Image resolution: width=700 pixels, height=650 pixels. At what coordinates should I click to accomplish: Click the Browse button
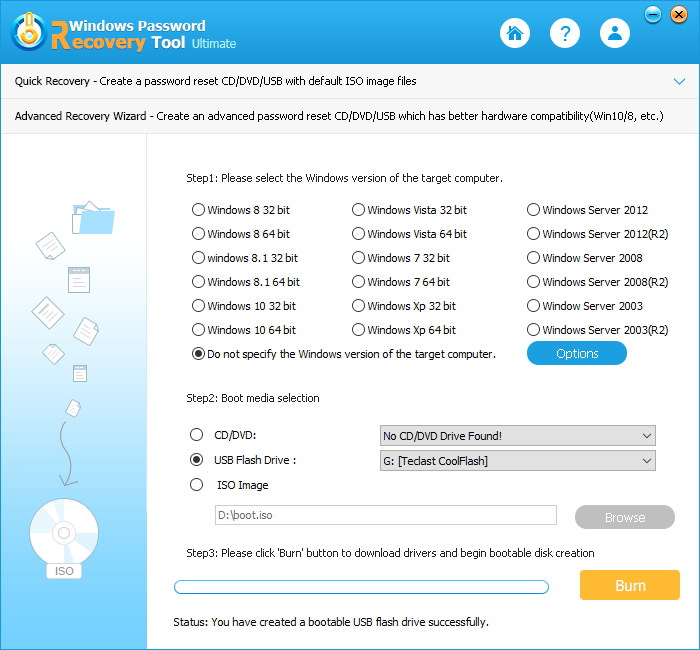pyautogui.click(x=625, y=517)
